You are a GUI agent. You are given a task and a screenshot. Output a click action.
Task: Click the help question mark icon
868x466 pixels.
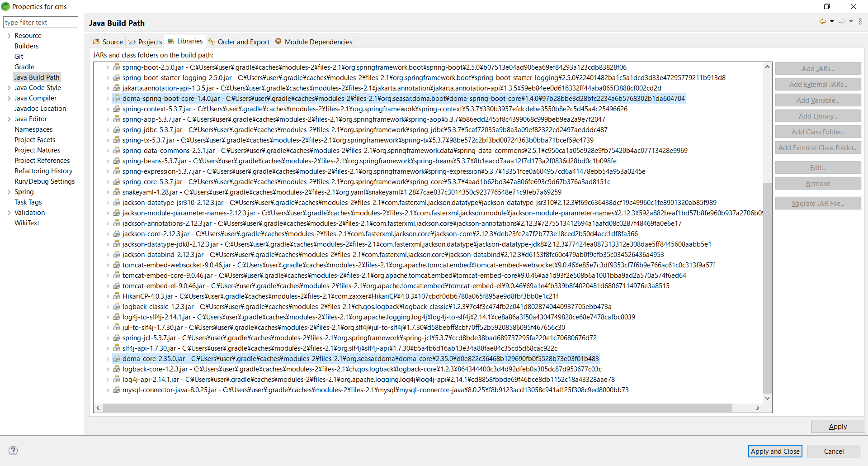pos(13,451)
